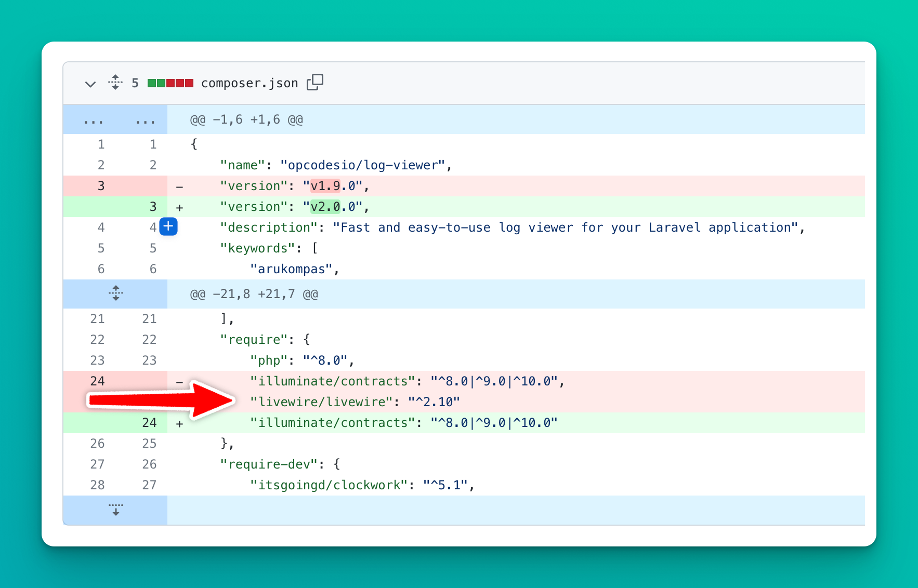Expand all lines in composer.json header

115,83
